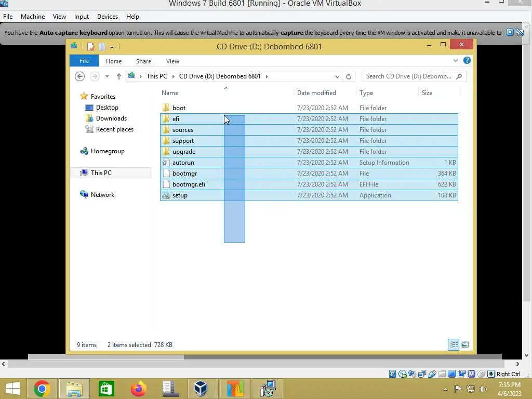This screenshot has height=399, width=532.
Task: Click the Explorer Help question mark icon
Action: [467, 60]
